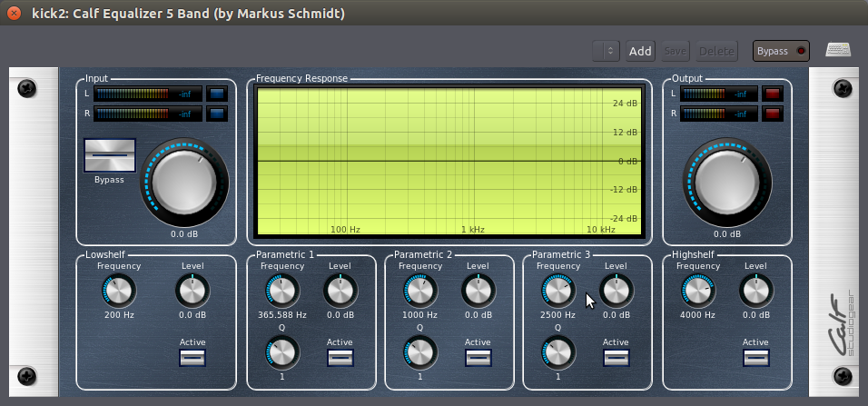Toggle the Parametric 1 Active switch
Image resolution: width=868 pixels, height=406 pixels.
[x=340, y=358]
